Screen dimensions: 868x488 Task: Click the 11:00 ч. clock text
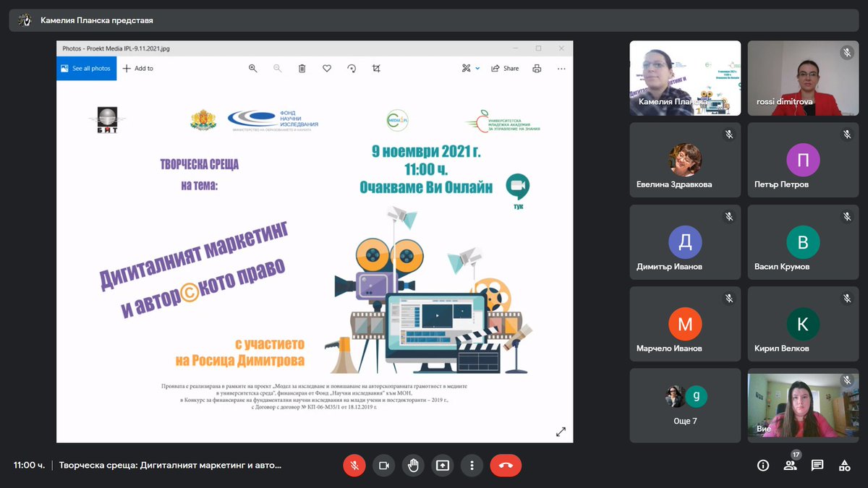[x=29, y=466]
